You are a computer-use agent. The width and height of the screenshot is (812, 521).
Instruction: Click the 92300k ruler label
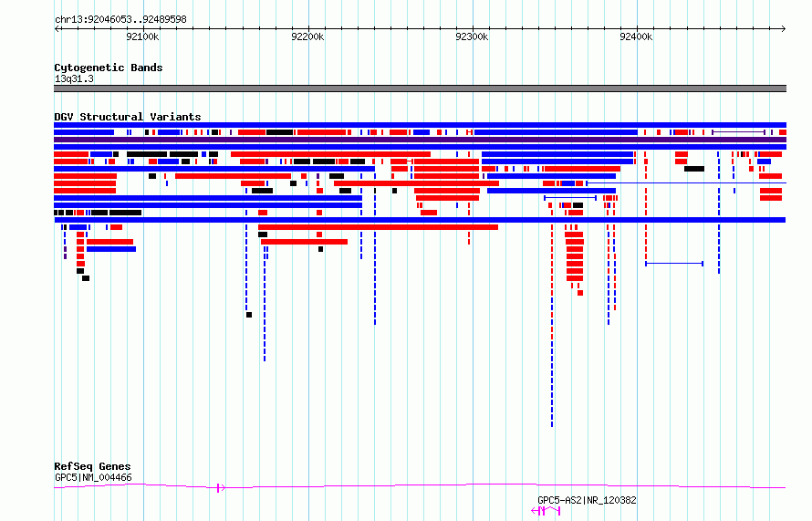pyautogui.click(x=472, y=36)
